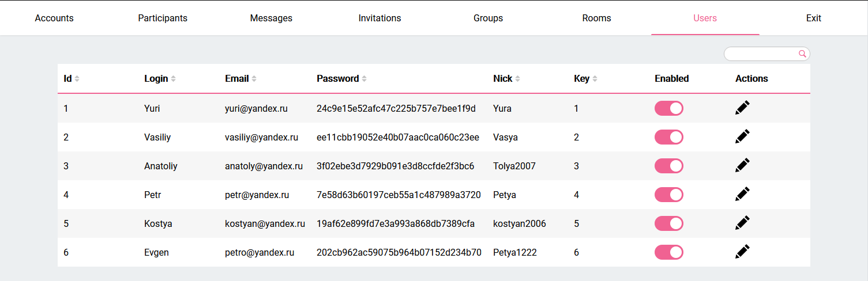Focus the search input field
Image resolution: width=868 pixels, height=281 pixels.
[x=761, y=54]
